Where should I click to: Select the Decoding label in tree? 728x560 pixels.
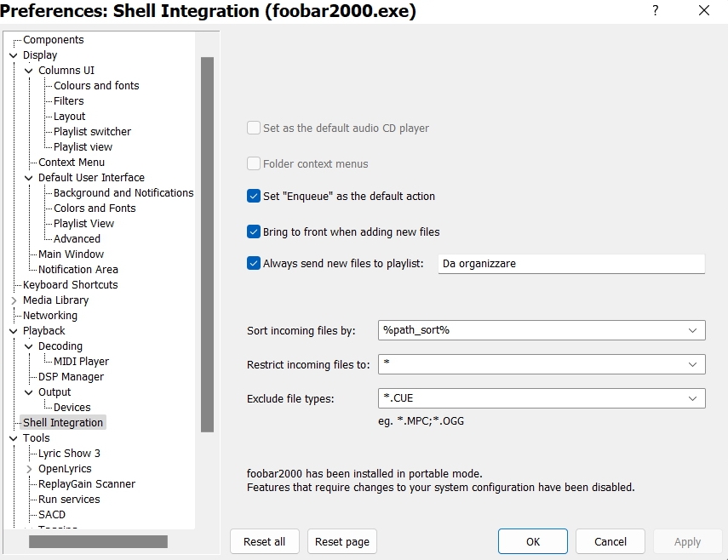pos(60,346)
